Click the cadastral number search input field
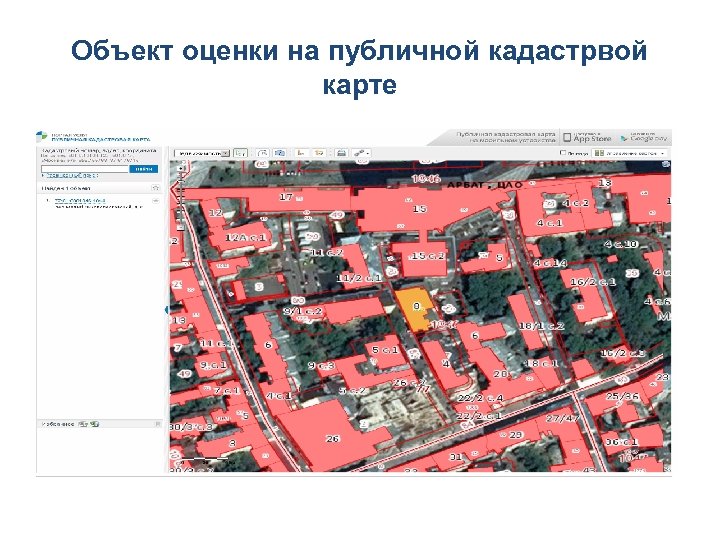The image size is (720, 540). [85, 169]
